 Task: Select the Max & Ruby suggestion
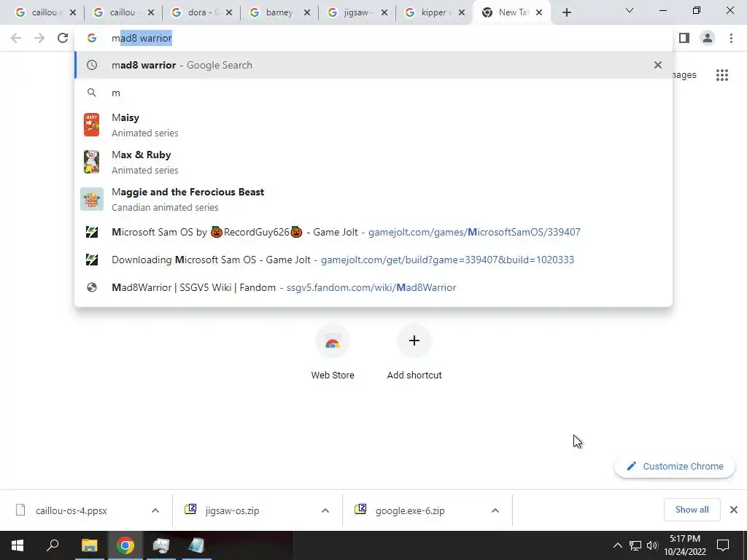(373, 162)
